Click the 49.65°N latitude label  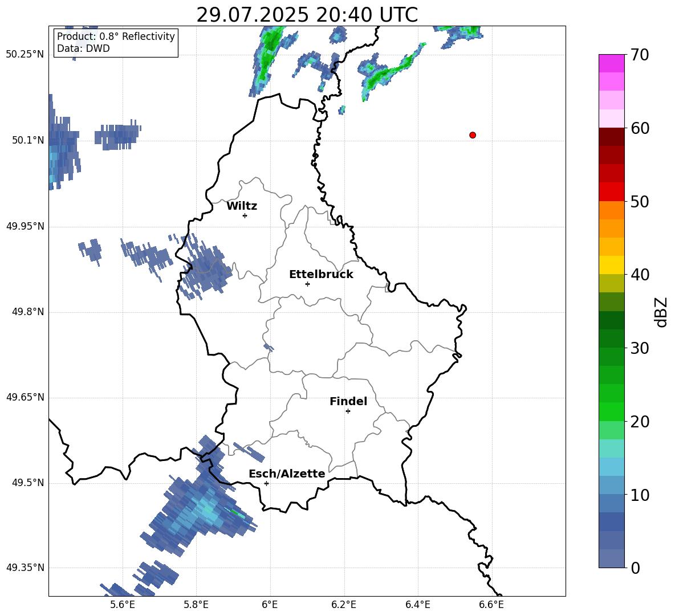[25, 397]
